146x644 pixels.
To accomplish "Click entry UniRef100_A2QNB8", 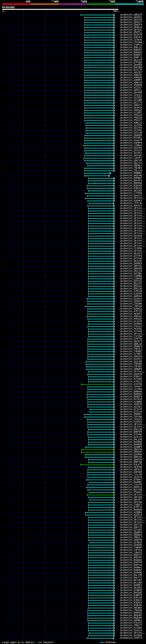I will 131,402.
